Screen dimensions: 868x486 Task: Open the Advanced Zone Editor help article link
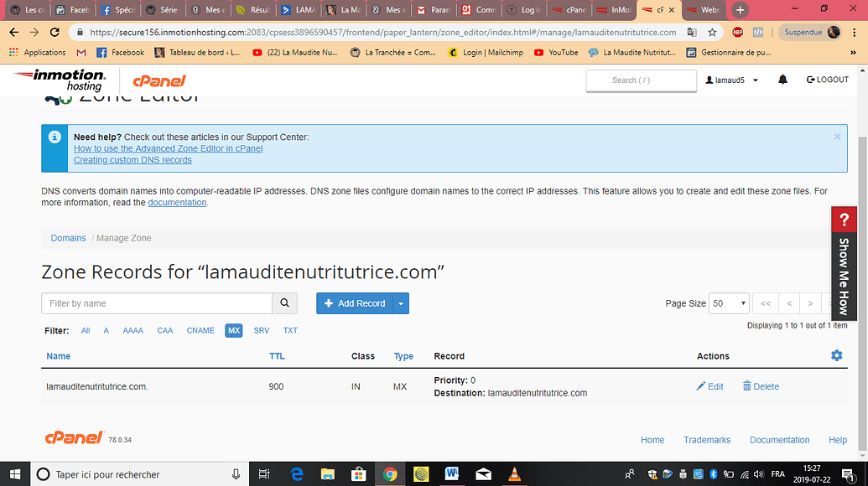click(x=168, y=148)
